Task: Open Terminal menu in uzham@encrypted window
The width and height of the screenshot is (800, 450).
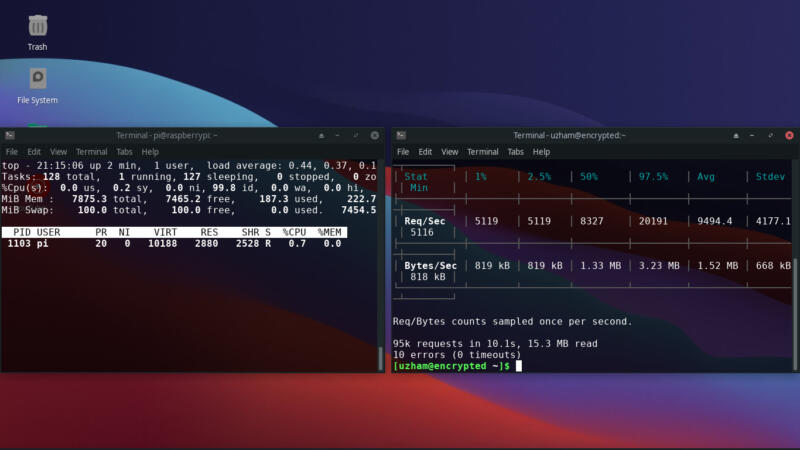Action: [483, 152]
